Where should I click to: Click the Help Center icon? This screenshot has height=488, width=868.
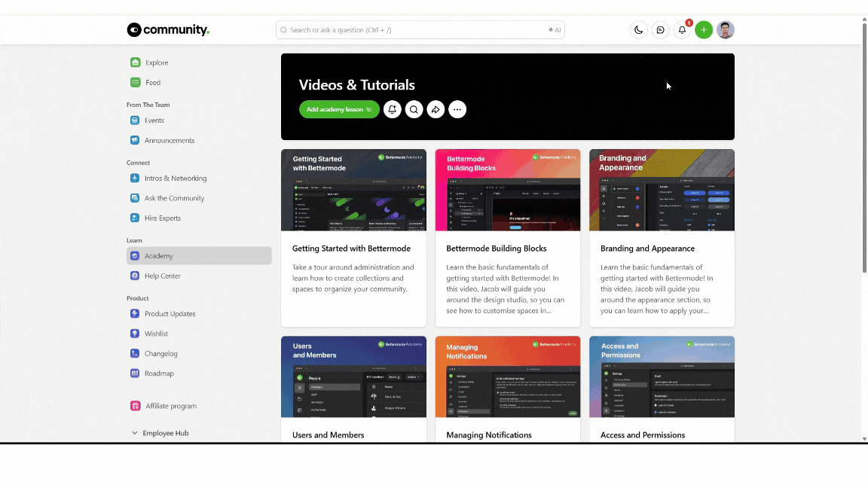[x=135, y=276]
